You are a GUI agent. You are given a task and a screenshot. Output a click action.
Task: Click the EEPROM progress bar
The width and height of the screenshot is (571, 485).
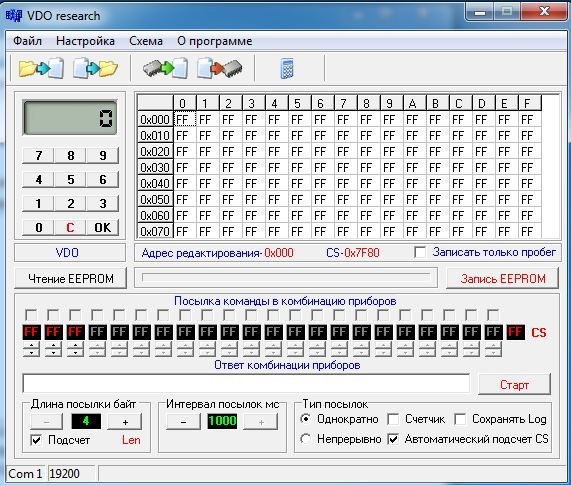tap(286, 278)
